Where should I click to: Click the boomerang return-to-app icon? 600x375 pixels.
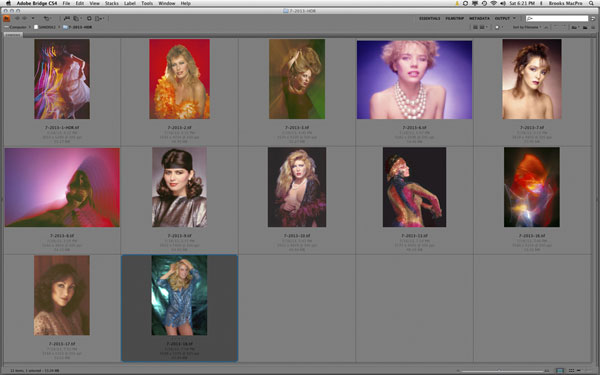[x=46, y=18]
